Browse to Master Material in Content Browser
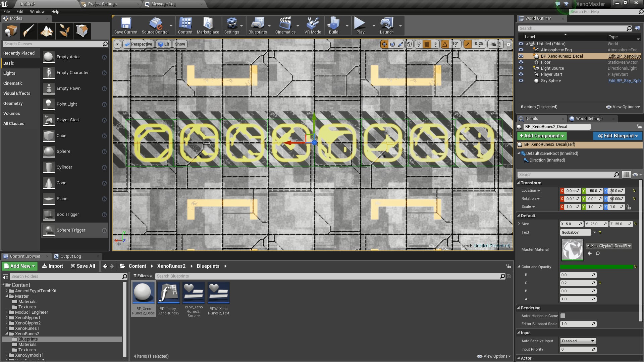 pyautogui.click(x=598, y=254)
